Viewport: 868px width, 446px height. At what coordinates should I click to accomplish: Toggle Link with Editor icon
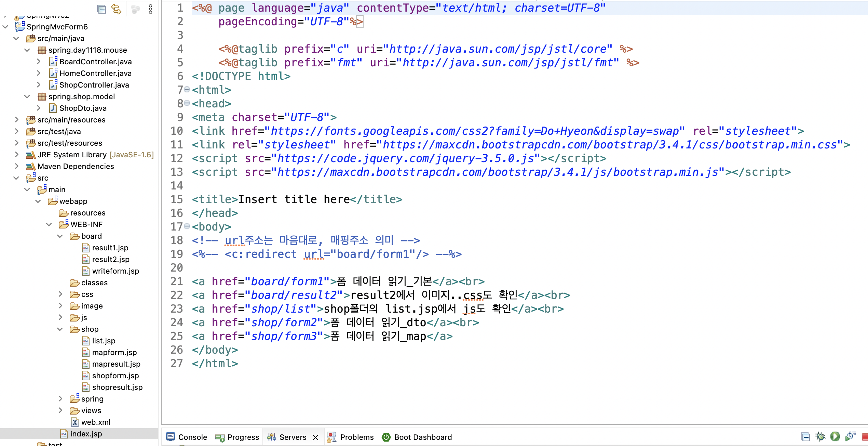tap(116, 9)
